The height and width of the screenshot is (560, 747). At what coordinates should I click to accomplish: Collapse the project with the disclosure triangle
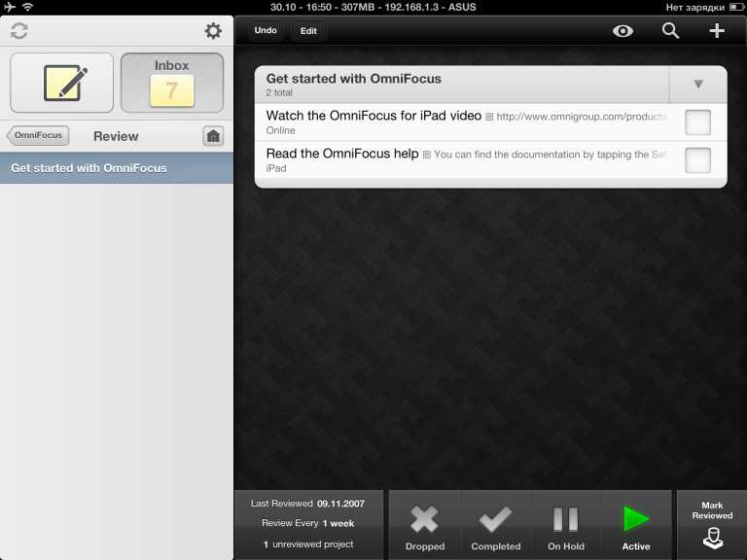[x=698, y=85]
